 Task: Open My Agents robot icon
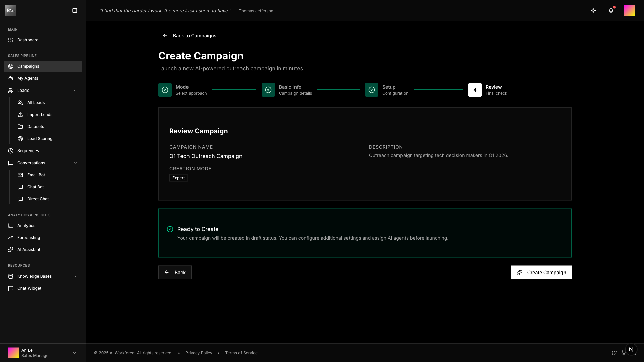pyautogui.click(x=11, y=78)
